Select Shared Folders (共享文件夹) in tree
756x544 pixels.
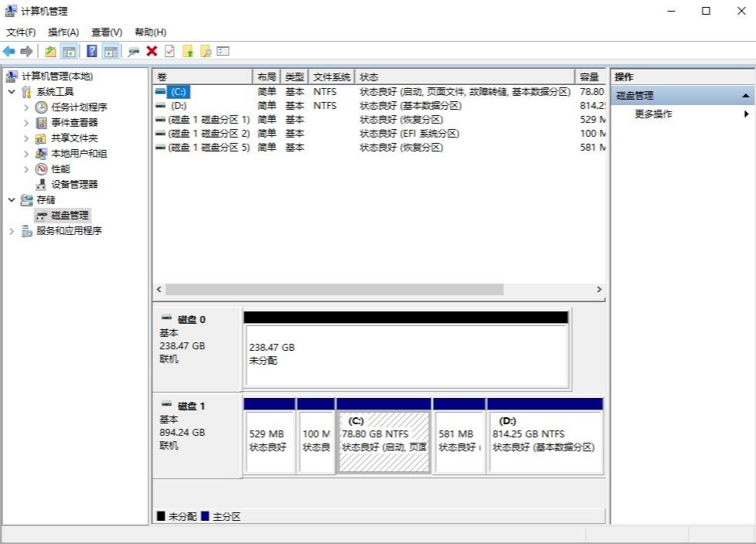tap(74, 138)
